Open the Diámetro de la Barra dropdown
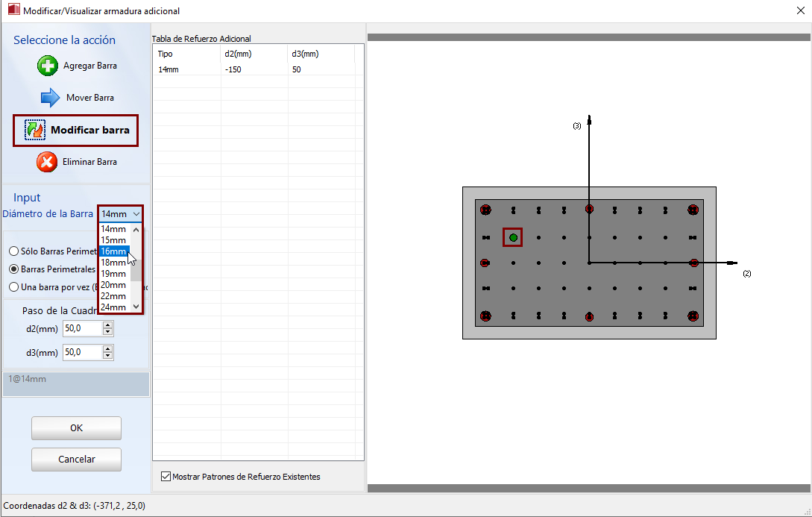The width and height of the screenshot is (812, 517). tap(120, 214)
